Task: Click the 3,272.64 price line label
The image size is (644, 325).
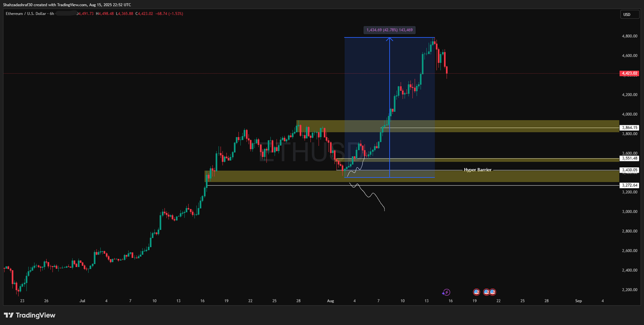Action: [629, 185]
